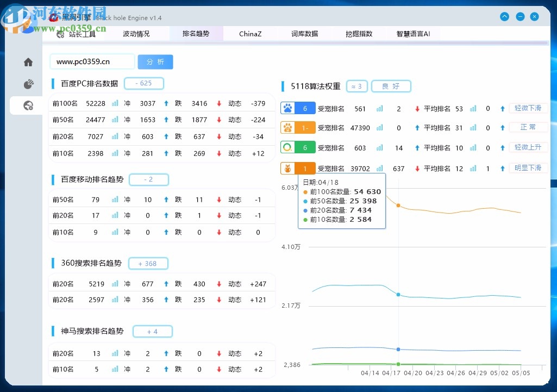The image size is (557, 392).
Task: Click the domain URL input field
Action: click(x=92, y=62)
